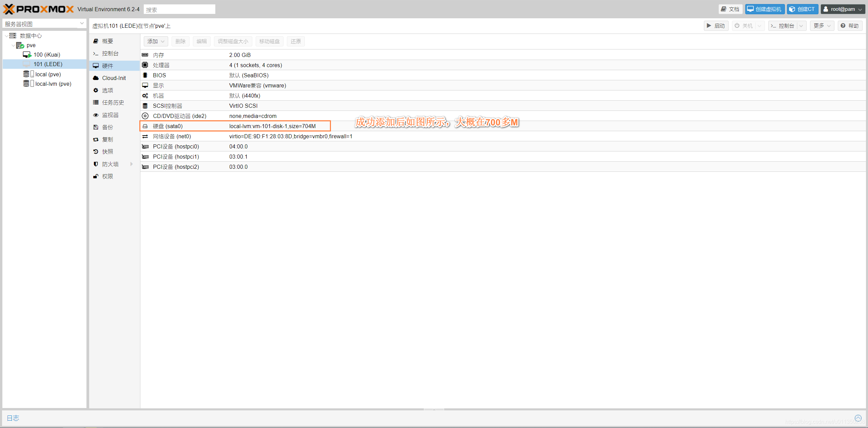Select the sata0 hard disk icon
This screenshot has width=868, height=428.
(x=145, y=126)
